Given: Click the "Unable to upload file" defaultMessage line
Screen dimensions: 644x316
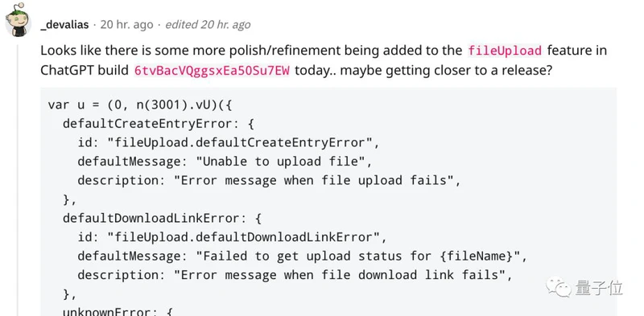Looking at the screenshot, I should point(225,162).
